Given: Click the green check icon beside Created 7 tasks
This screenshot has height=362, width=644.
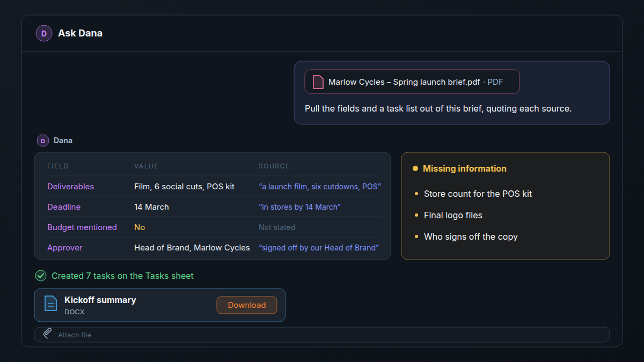Looking at the screenshot, I should tap(41, 276).
